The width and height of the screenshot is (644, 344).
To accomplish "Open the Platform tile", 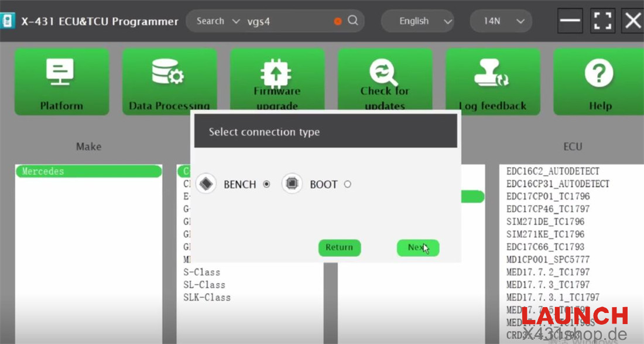I will point(61,81).
